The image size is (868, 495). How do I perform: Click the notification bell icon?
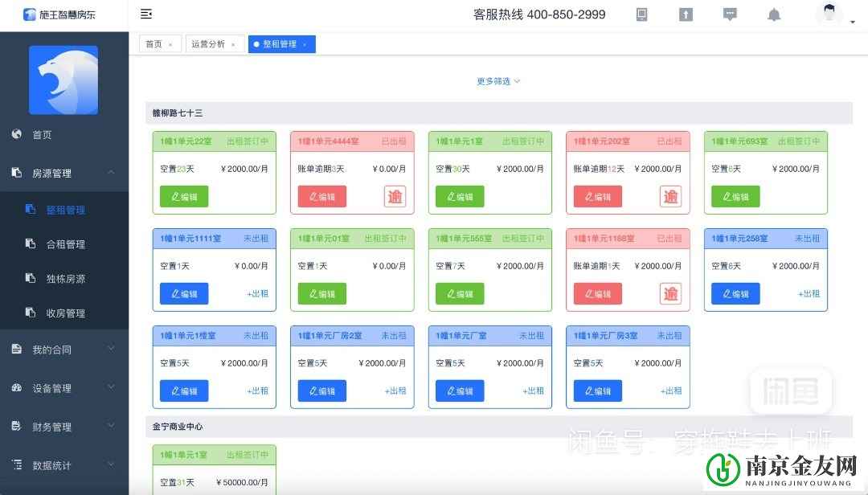point(774,14)
